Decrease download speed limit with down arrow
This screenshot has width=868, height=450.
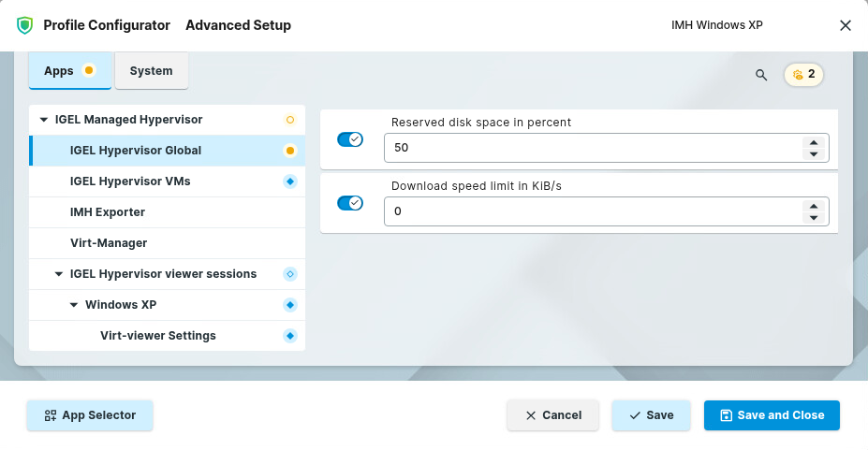click(814, 218)
